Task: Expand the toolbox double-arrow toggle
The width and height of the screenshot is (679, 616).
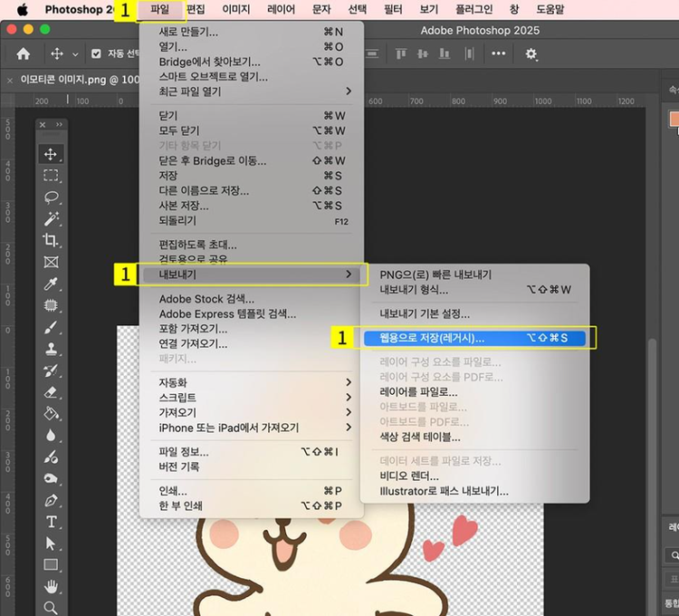Action: [60, 125]
